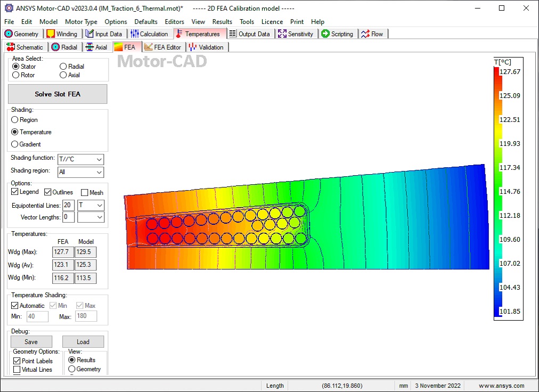
Task: Choose Gradient shading option
Action: (x=14, y=144)
